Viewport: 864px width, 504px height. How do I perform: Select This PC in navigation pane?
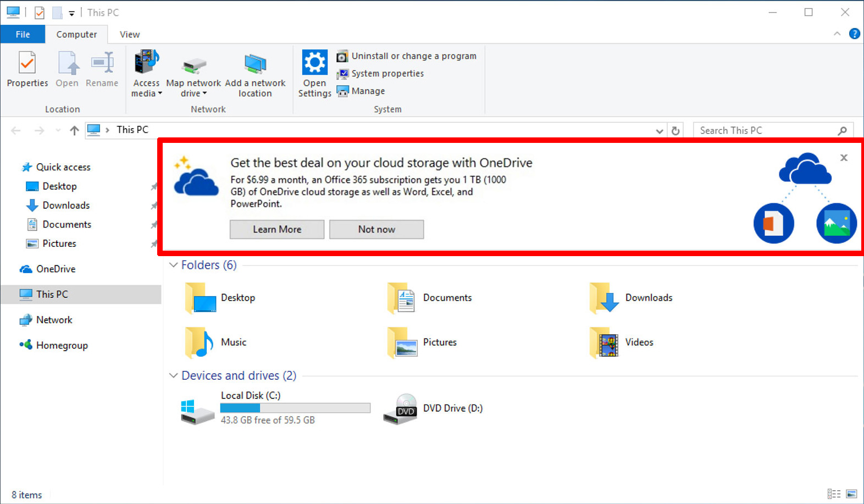coord(81,294)
